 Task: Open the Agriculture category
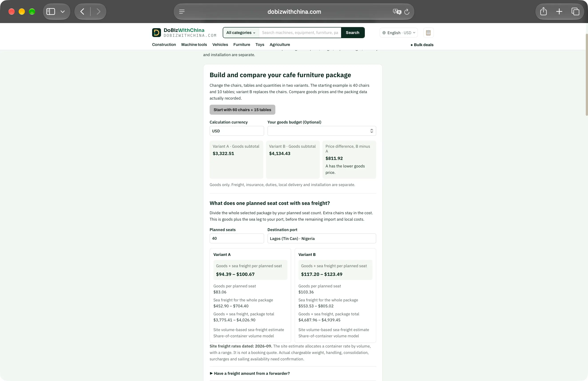280,44
